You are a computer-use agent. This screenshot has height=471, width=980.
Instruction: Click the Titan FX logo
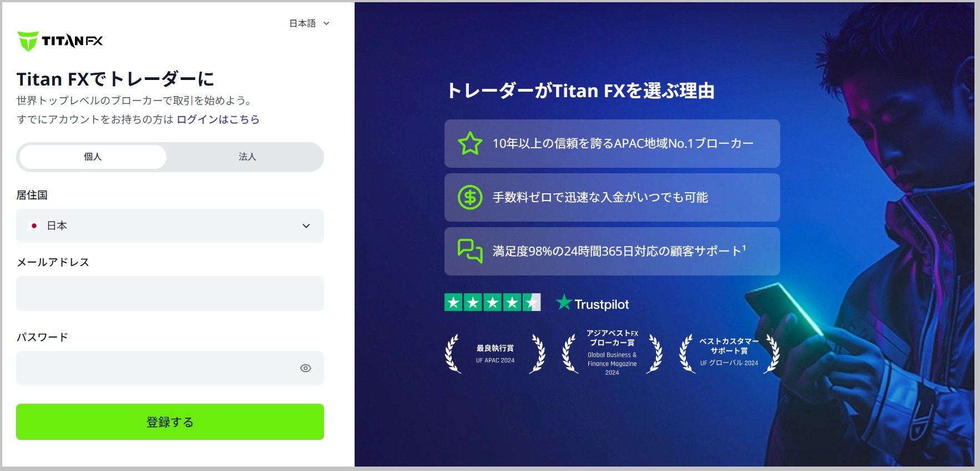pos(60,41)
